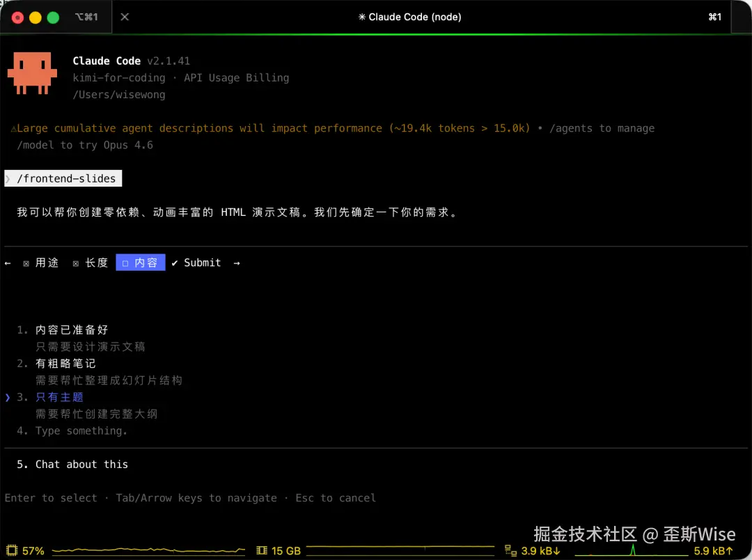The height and width of the screenshot is (560, 752).
Task: Click the /frontend-slides command prompt
Action: [63, 178]
